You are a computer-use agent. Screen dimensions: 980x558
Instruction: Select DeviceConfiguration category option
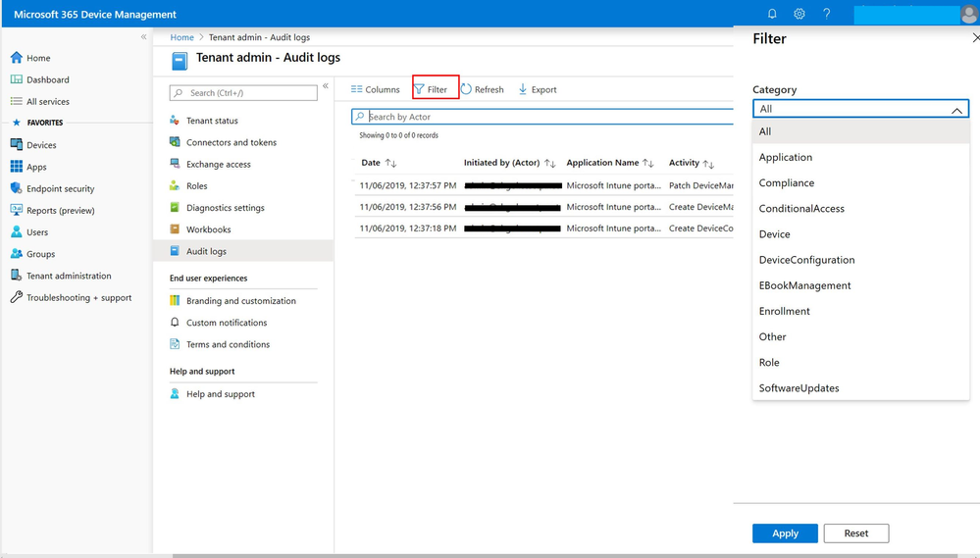coord(860,259)
